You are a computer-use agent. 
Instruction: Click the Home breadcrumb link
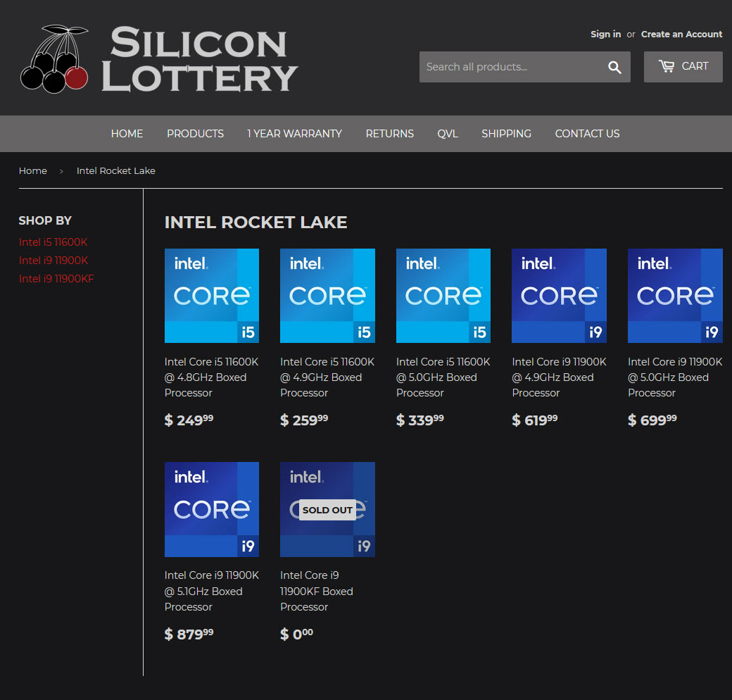point(33,170)
